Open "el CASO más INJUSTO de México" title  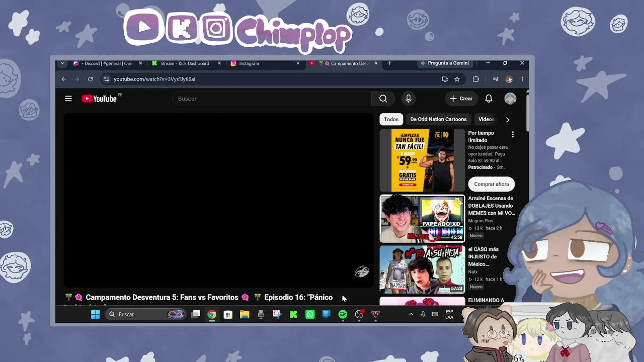(x=484, y=256)
